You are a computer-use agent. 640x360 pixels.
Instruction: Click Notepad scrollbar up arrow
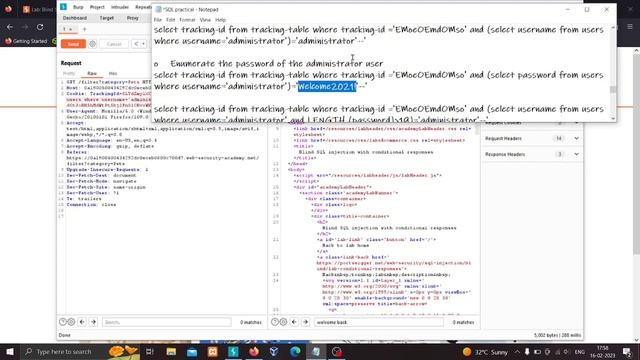pos(613,27)
